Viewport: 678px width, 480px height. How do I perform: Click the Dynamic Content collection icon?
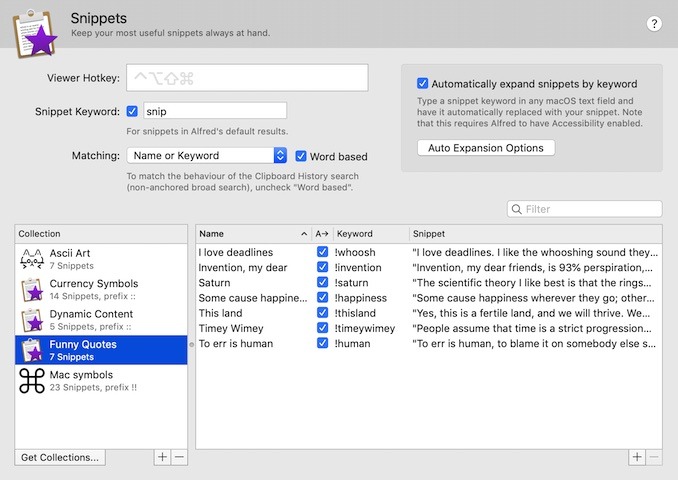click(x=32, y=320)
